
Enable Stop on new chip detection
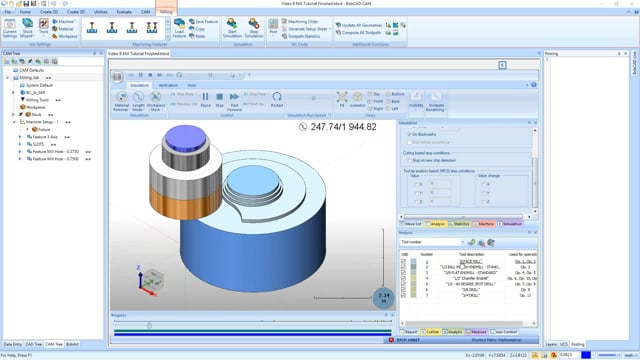(x=409, y=160)
